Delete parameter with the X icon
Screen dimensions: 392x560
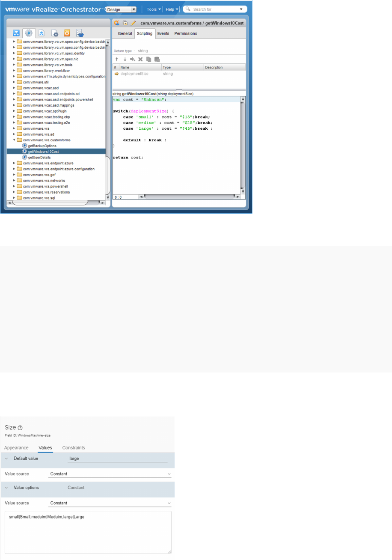[140, 59]
